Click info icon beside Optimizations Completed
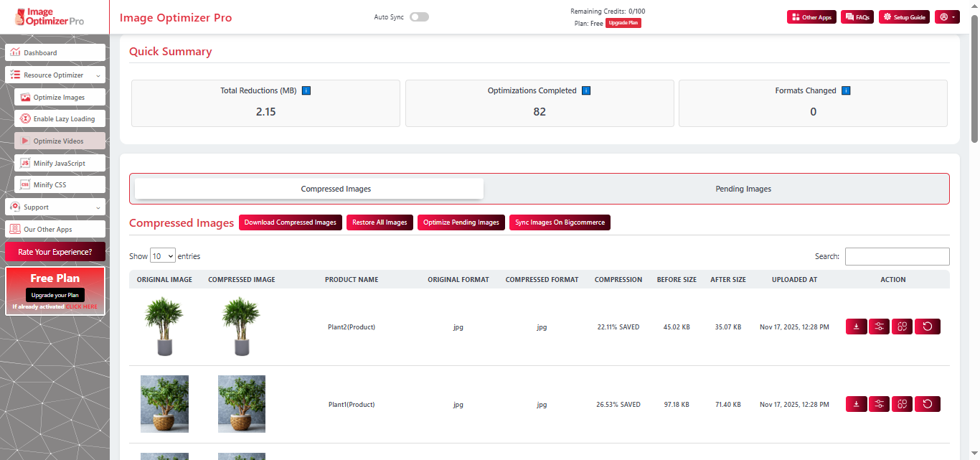This screenshot has height=460, width=980. [x=585, y=90]
